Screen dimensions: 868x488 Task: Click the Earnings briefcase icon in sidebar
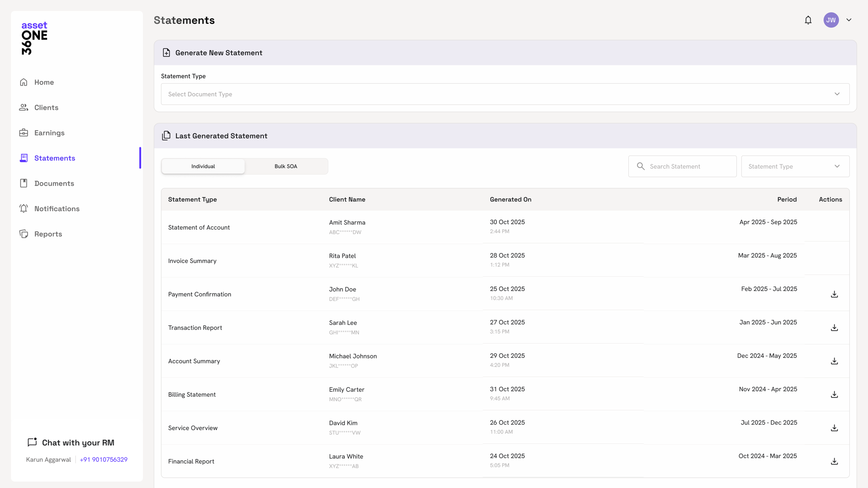point(24,133)
